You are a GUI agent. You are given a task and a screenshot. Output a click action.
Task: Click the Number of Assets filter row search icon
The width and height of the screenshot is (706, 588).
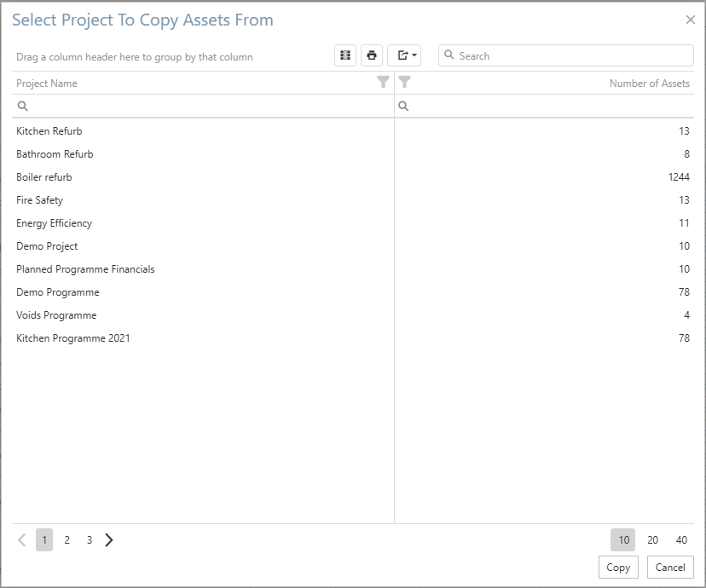point(404,107)
